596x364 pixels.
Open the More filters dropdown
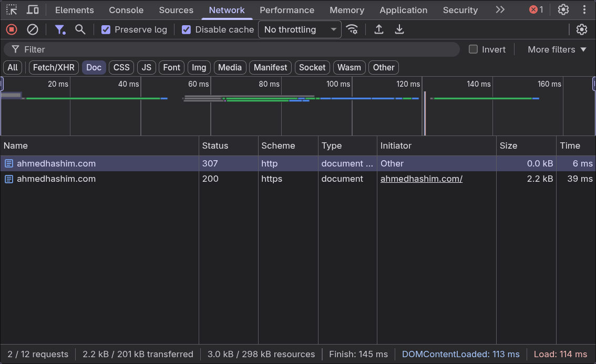click(x=556, y=49)
